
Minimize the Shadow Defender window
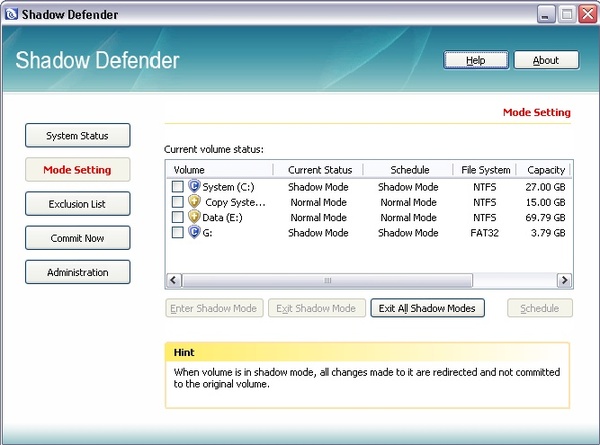(x=546, y=15)
